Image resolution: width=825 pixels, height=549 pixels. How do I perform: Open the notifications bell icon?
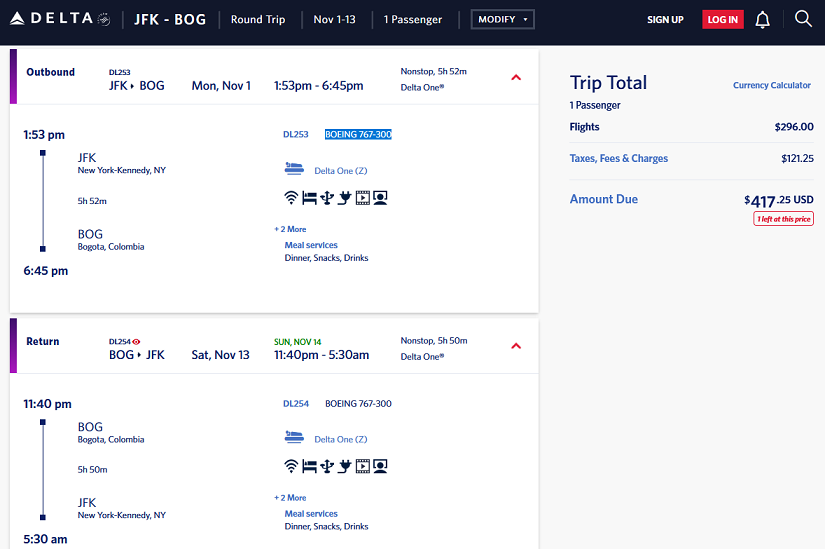coord(762,19)
